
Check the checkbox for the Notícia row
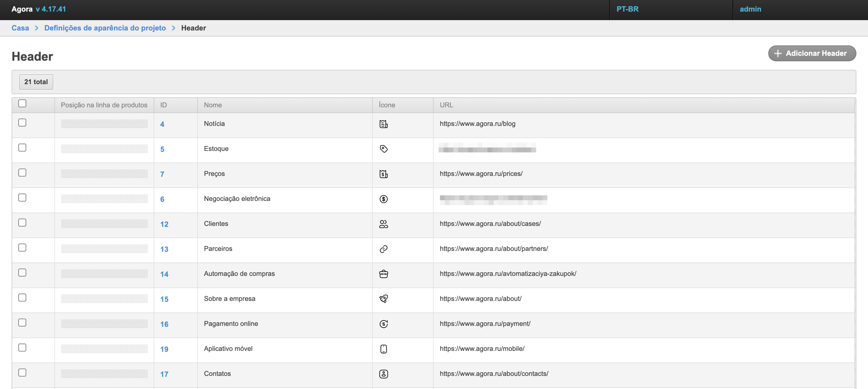[x=22, y=123]
